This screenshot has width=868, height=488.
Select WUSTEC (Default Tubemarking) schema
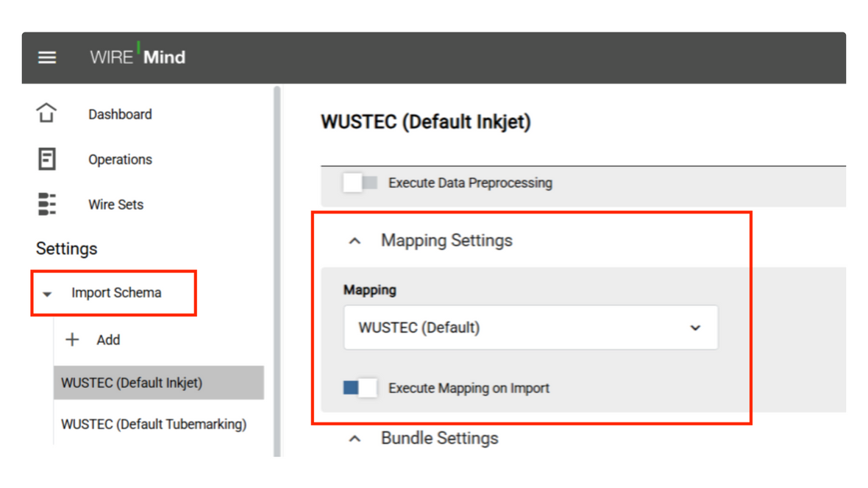pos(154,424)
